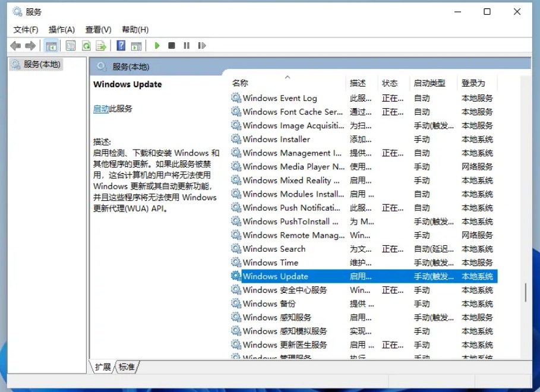Restart the service with the restart icon
The height and width of the screenshot is (392, 540).
tap(202, 46)
